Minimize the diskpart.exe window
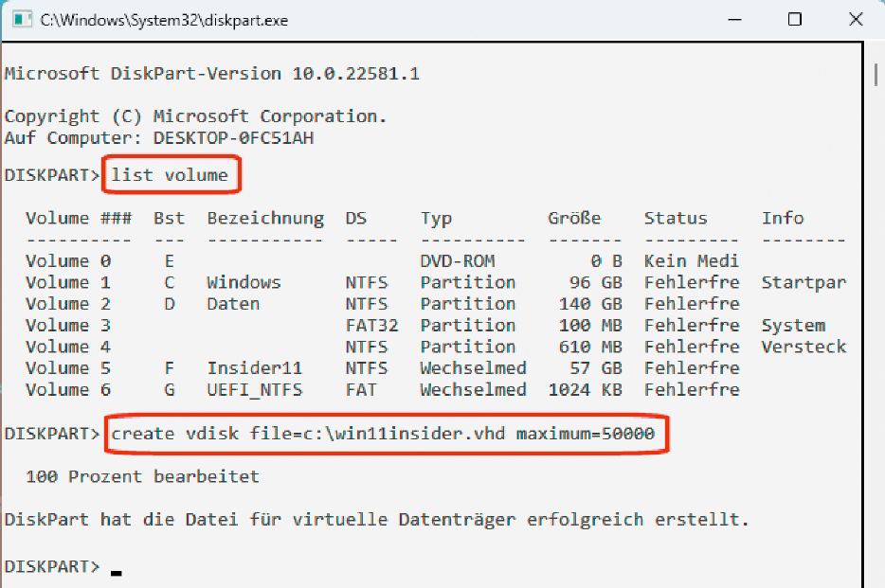Image resolution: width=885 pixels, height=588 pixels. tap(734, 20)
